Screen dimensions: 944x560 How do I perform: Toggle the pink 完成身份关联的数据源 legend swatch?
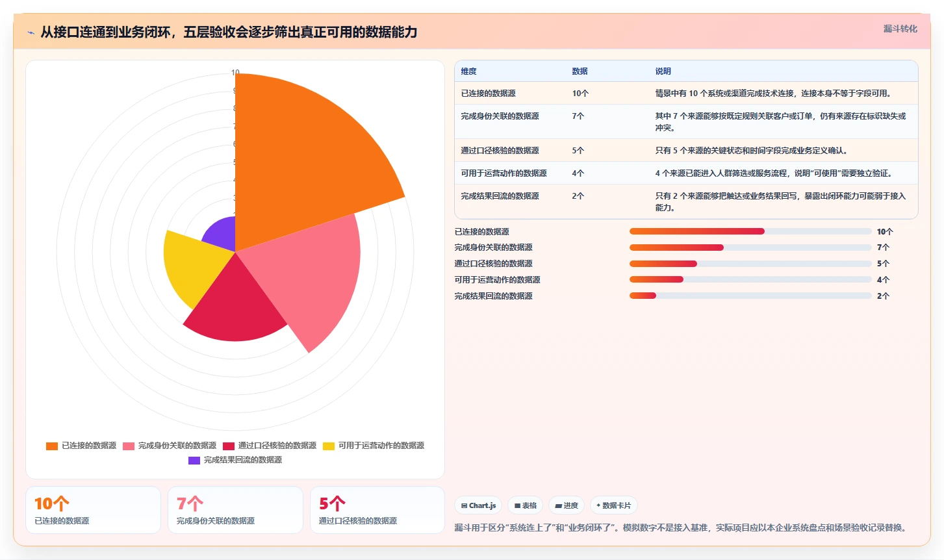point(129,446)
